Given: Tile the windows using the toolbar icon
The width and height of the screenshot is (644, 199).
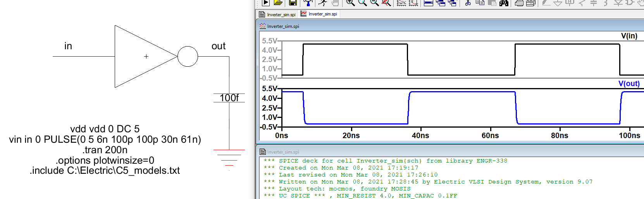Looking at the screenshot, I should (429, 3).
